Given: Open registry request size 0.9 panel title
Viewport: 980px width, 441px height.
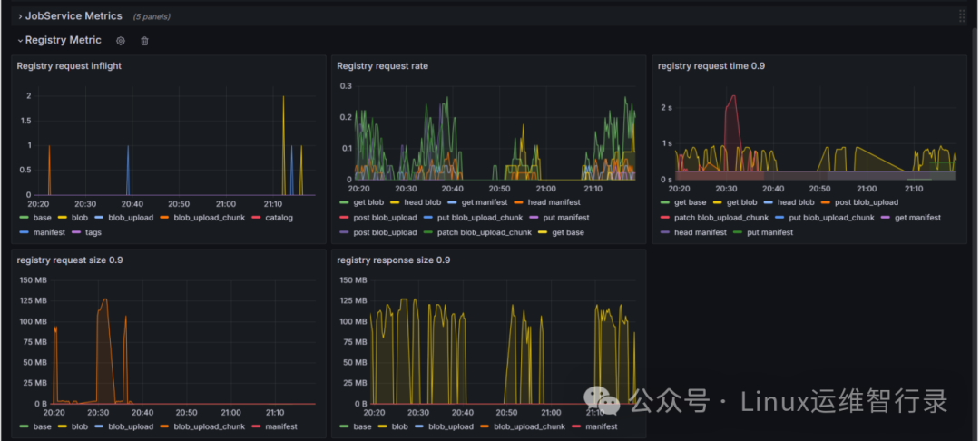Looking at the screenshot, I should [70, 260].
